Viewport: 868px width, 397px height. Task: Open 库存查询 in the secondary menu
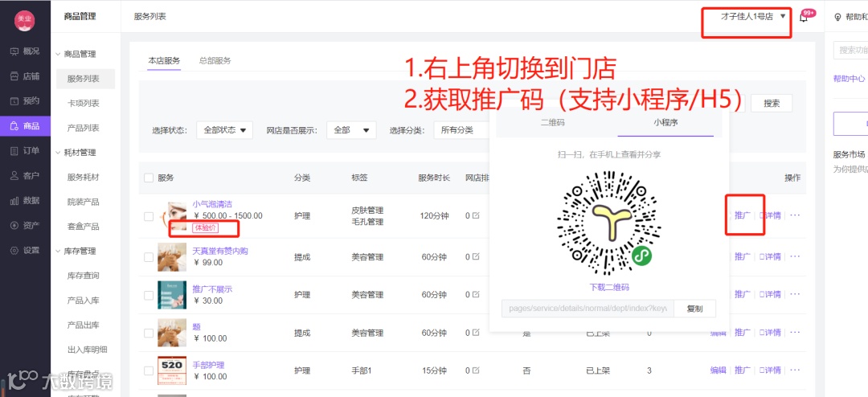pos(83,276)
